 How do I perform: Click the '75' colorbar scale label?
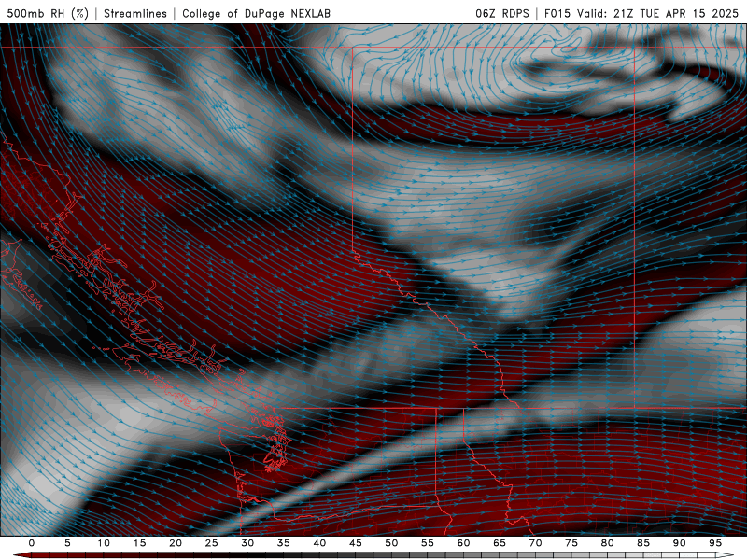coord(571,543)
